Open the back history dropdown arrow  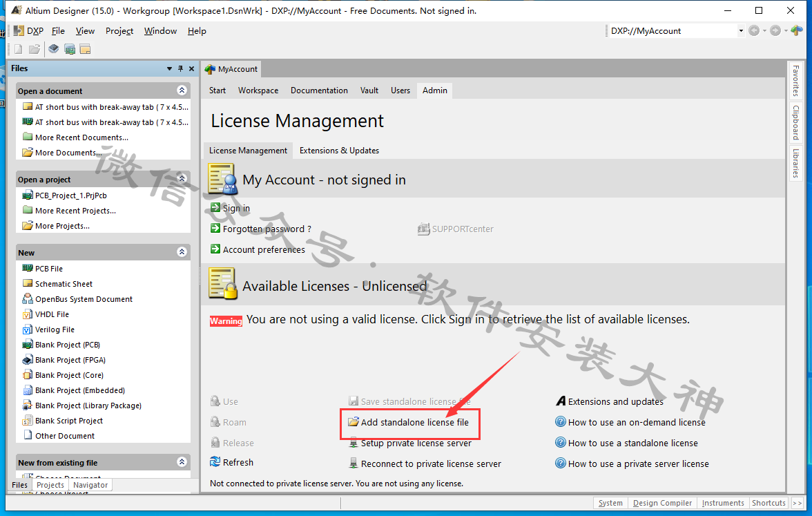pos(764,31)
